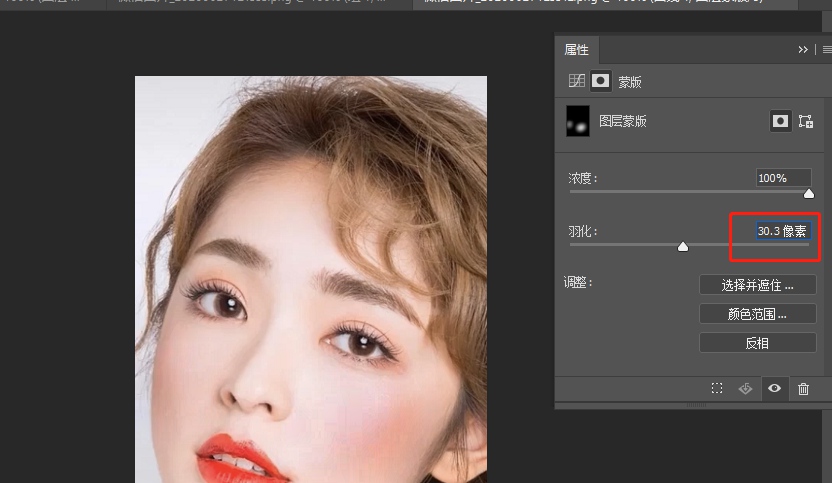Click the 浓度 density slider handle
The image size is (832, 483).
tap(809, 193)
